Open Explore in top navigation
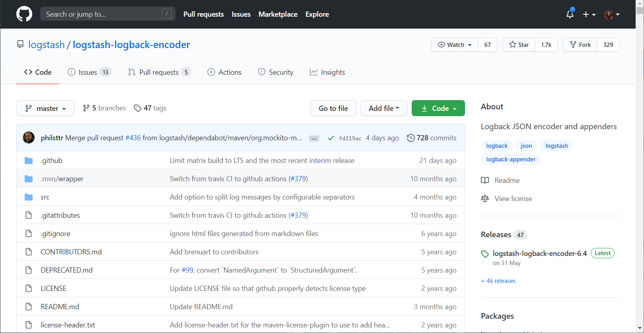Viewport: 644px width, 333px height. point(317,14)
